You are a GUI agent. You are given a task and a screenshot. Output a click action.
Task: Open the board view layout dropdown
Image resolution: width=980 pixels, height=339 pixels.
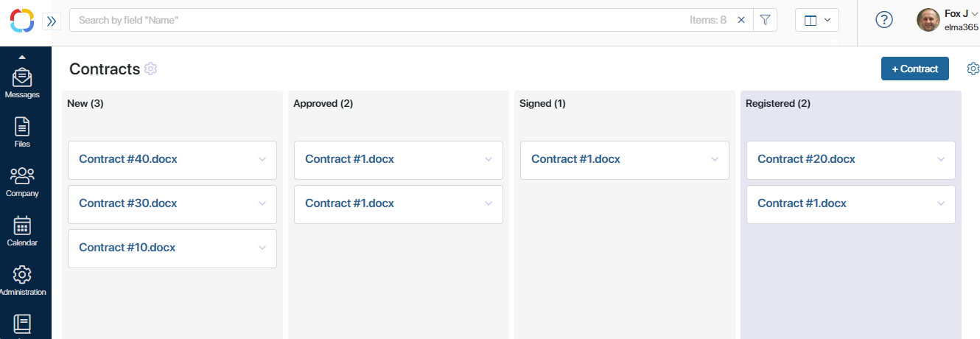pyautogui.click(x=817, y=20)
